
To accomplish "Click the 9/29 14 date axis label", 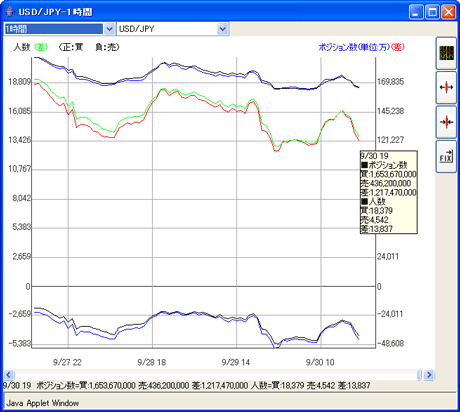I will [x=236, y=362].
